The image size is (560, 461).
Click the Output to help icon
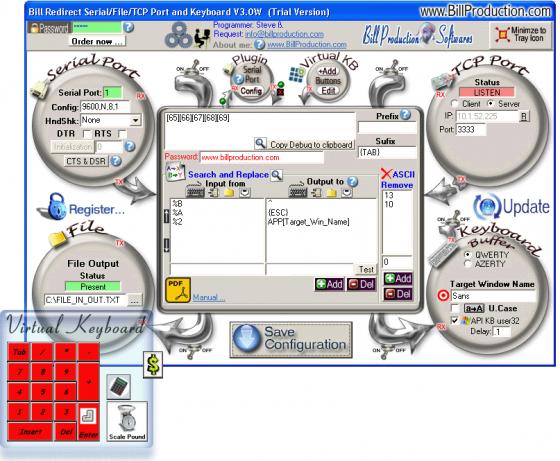coord(352,181)
